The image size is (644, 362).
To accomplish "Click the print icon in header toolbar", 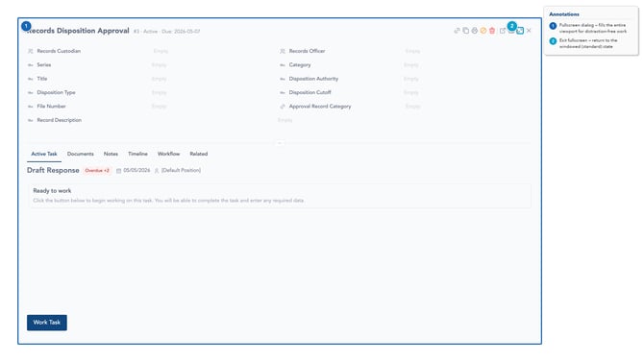I will click(475, 31).
